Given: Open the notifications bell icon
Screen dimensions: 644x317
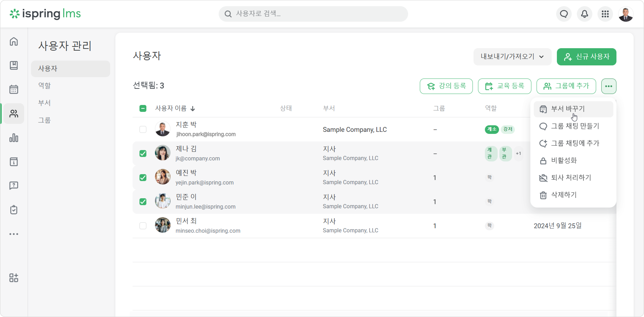Looking at the screenshot, I should click(585, 14).
